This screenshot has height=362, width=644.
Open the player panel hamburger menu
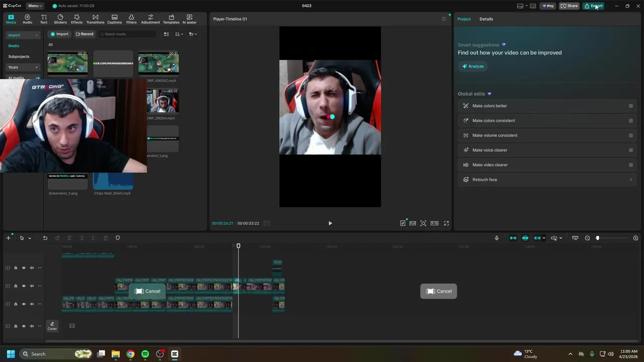coord(443,19)
